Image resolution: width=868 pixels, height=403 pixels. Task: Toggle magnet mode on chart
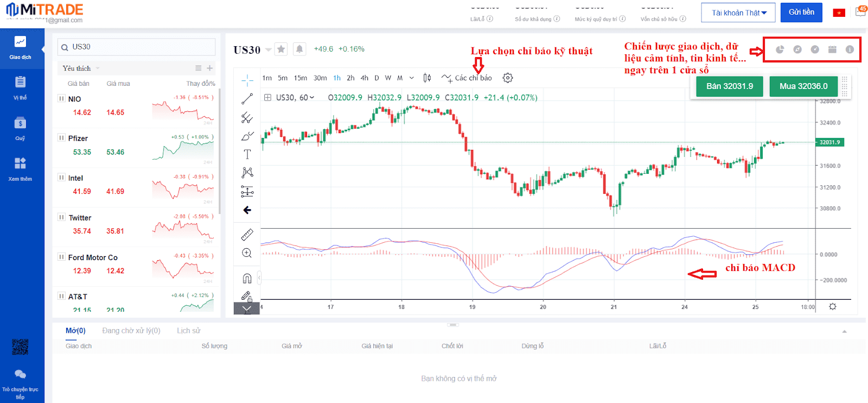(247, 279)
